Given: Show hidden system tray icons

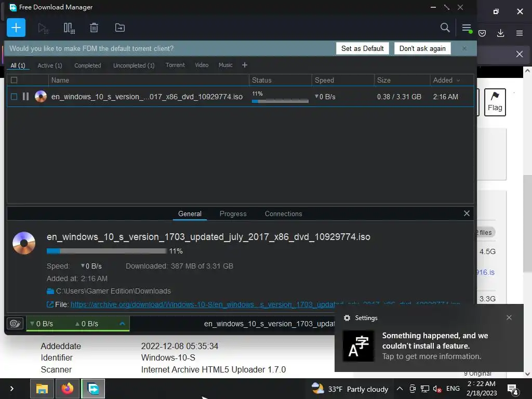Looking at the screenshot, I should (400, 389).
